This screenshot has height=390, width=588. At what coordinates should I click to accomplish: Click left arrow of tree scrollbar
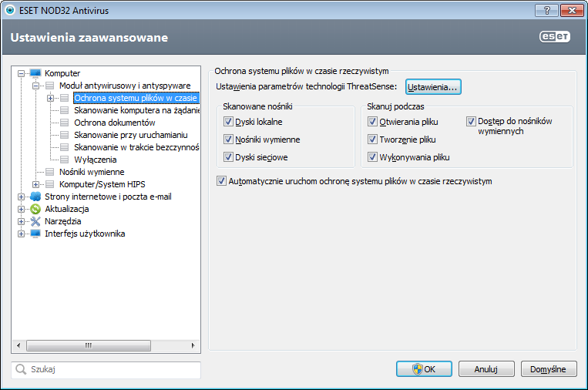click(18, 345)
